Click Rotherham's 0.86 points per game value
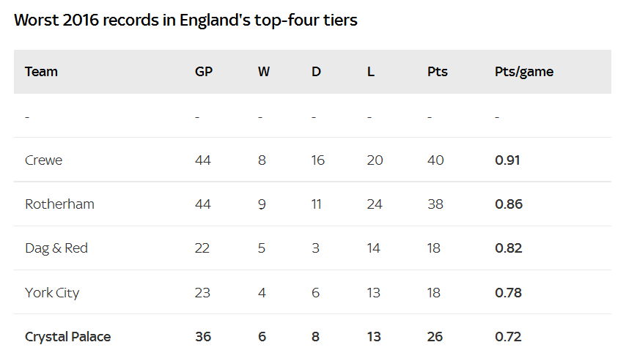The width and height of the screenshot is (626, 364). tap(509, 204)
